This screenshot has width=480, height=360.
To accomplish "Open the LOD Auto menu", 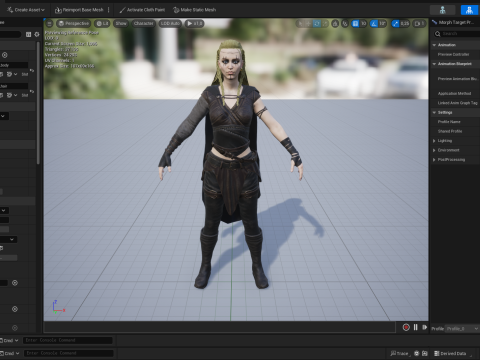I will pyautogui.click(x=170, y=24).
